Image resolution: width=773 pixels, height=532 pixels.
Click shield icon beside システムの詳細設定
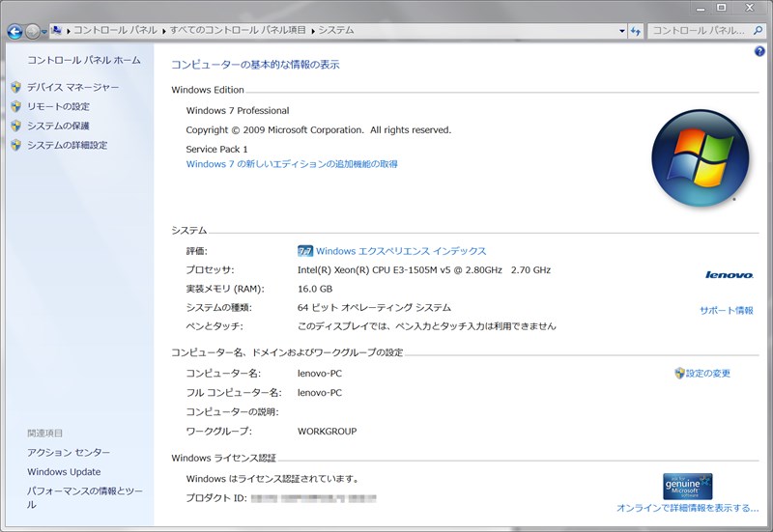[15, 146]
